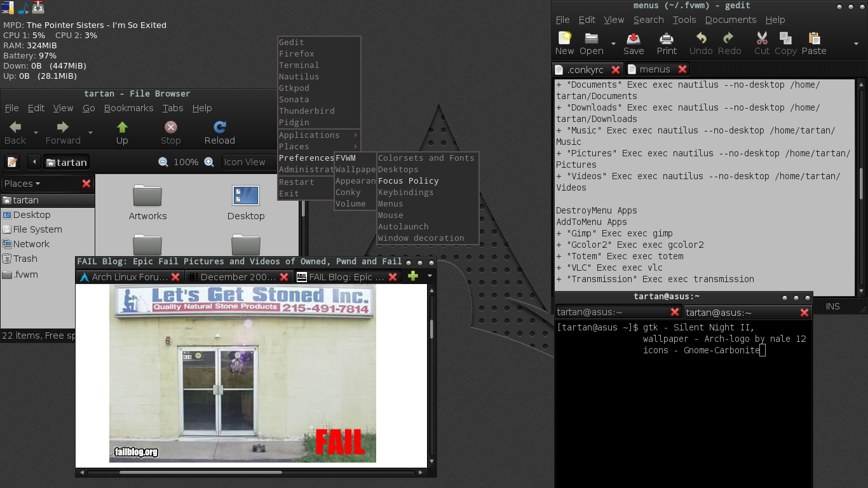
Task: Close the Arch Linux Forums browser tab
Action: click(x=176, y=277)
